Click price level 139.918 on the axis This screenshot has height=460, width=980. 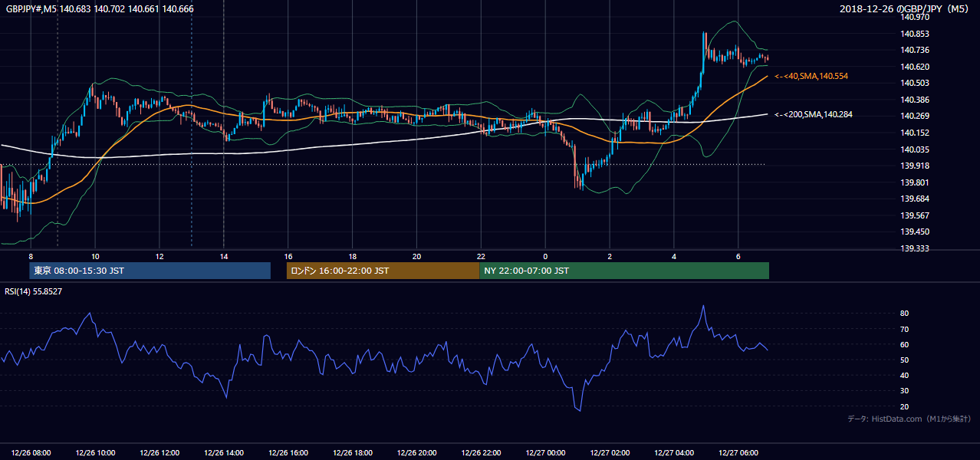click(915, 166)
